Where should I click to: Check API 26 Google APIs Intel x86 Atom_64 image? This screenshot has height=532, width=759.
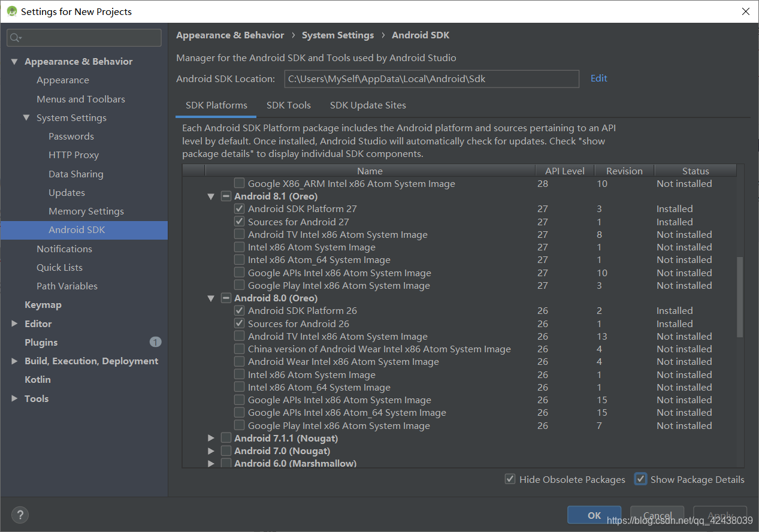pyautogui.click(x=239, y=412)
